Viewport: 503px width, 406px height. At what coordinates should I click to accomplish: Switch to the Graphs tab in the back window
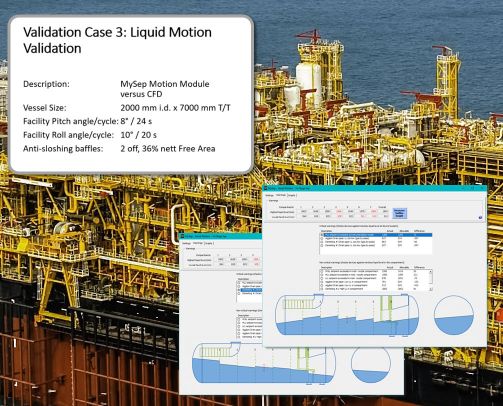click(x=209, y=243)
